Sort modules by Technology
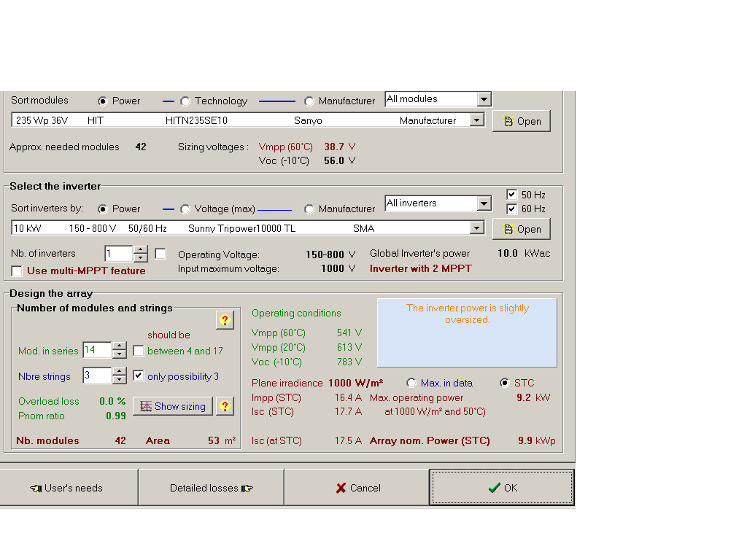The image size is (747, 560). tap(185, 101)
